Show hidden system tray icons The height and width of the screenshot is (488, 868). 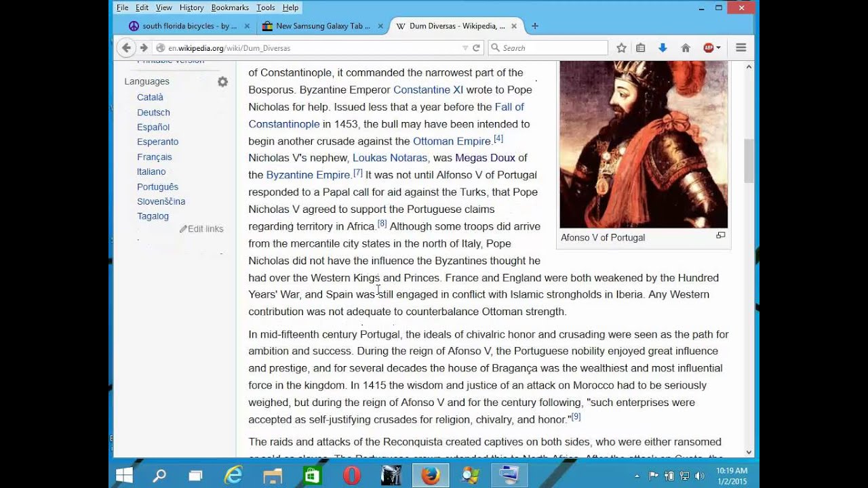pyautogui.click(x=637, y=476)
